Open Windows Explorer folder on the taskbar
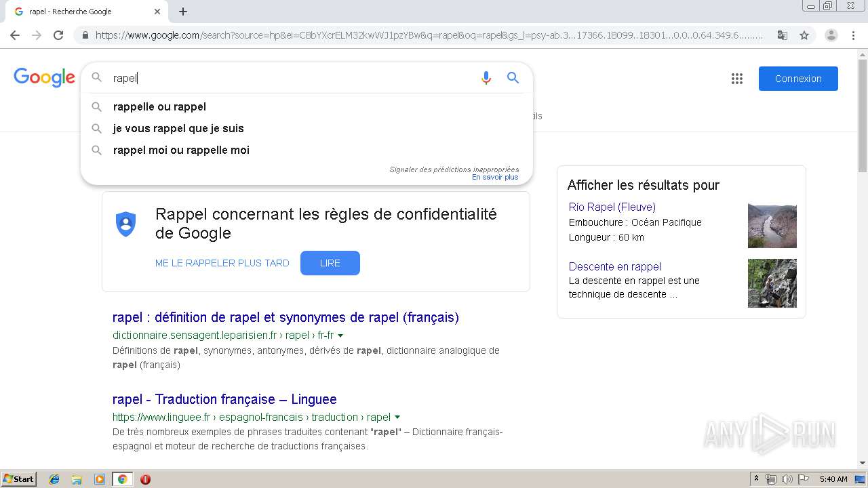Screen dimensions: 868x488 click(77, 479)
